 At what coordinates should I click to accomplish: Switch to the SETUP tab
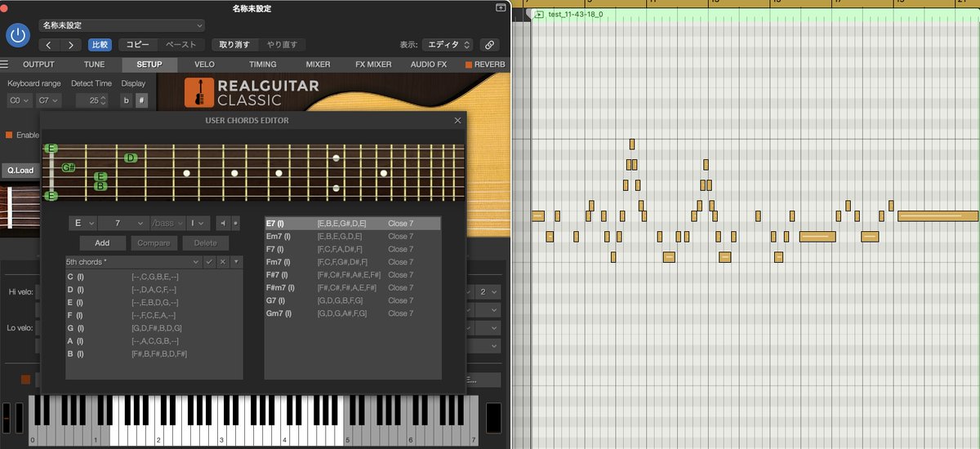[149, 64]
